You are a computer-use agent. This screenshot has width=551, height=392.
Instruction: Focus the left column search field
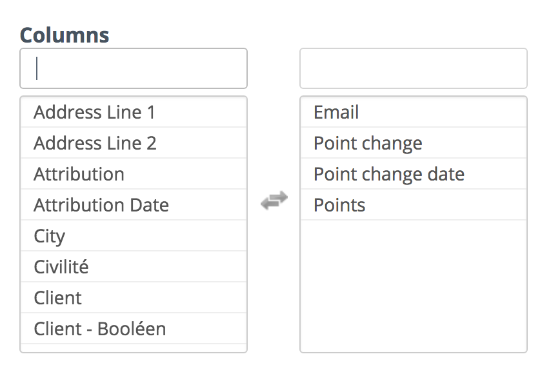[x=134, y=68]
